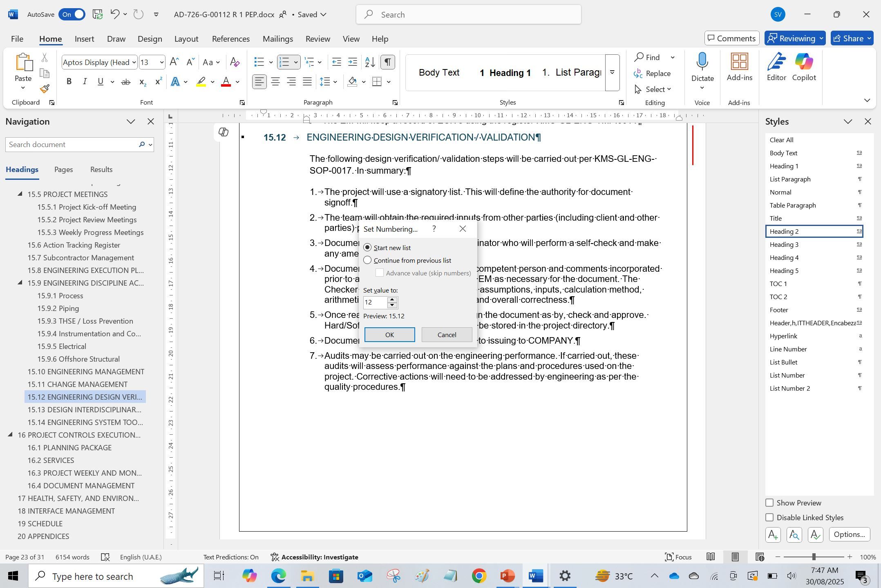Click Clear All Formatting icon
Image resolution: width=881 pixels, height=588 pixels.
pos(235,62)
